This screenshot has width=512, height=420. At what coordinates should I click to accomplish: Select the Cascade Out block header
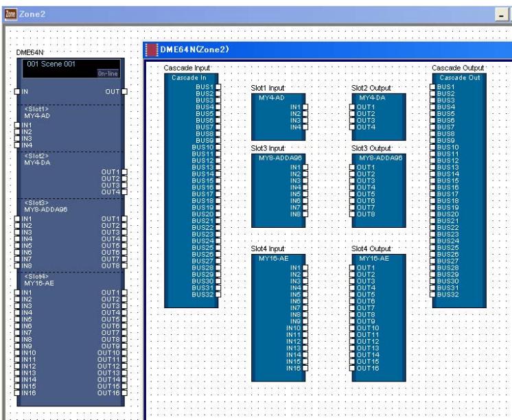pyautogui.click(x=460, y=78)
